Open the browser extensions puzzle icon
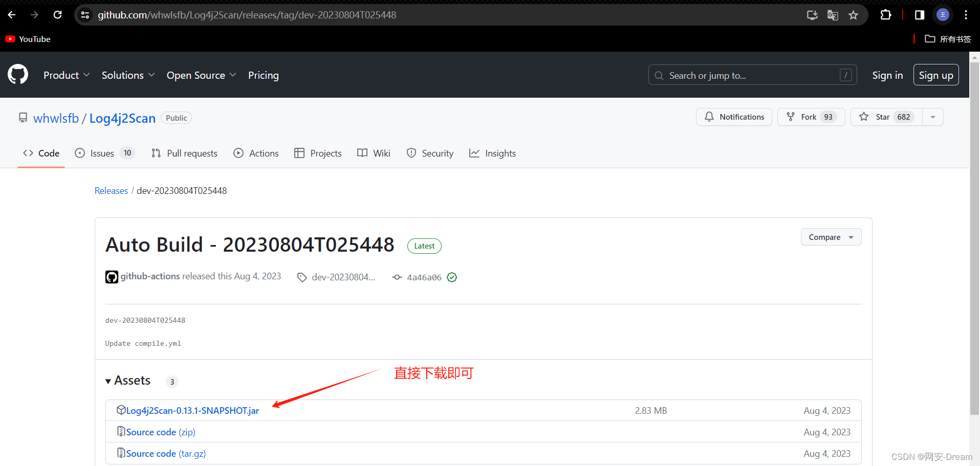 886,15
